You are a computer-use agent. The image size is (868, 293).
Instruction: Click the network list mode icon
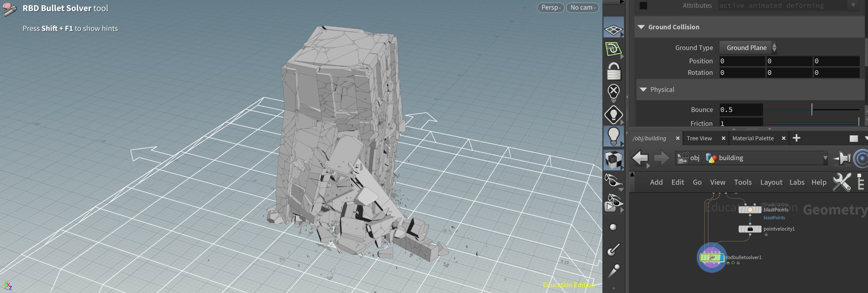[x=861, y=182]
